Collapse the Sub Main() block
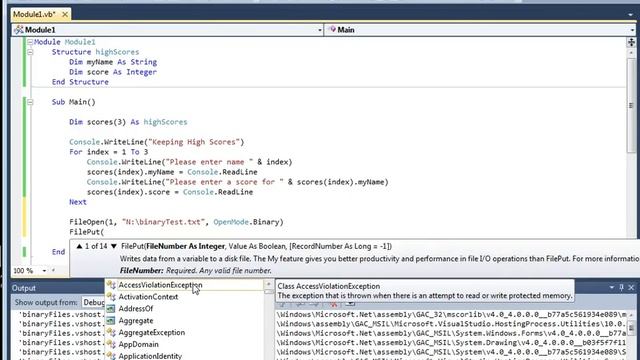The image size is (640, 360). pos(30,102)
